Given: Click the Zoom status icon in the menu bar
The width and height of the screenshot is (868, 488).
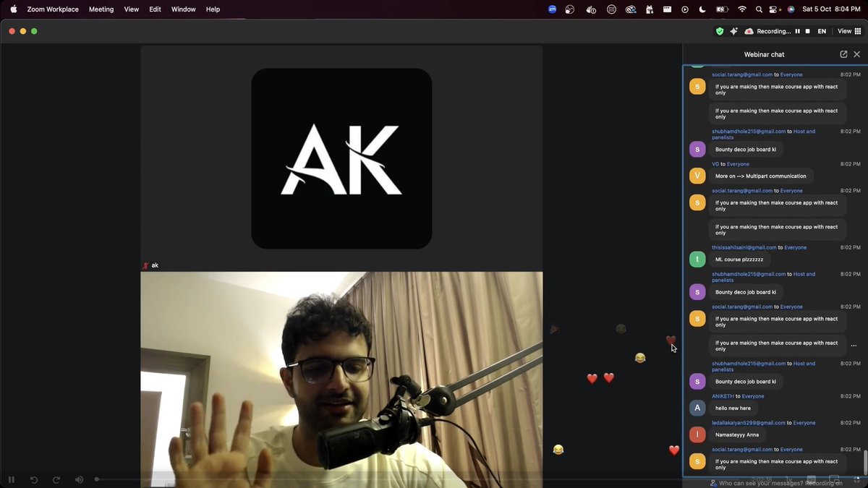Looking at the screenshot, I should [x=553, y=9].
